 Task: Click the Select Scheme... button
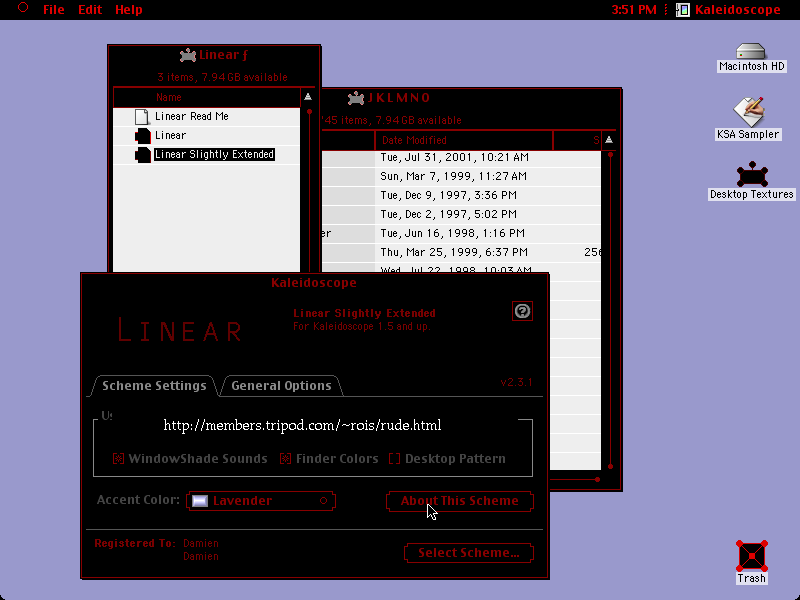[469, 553]
